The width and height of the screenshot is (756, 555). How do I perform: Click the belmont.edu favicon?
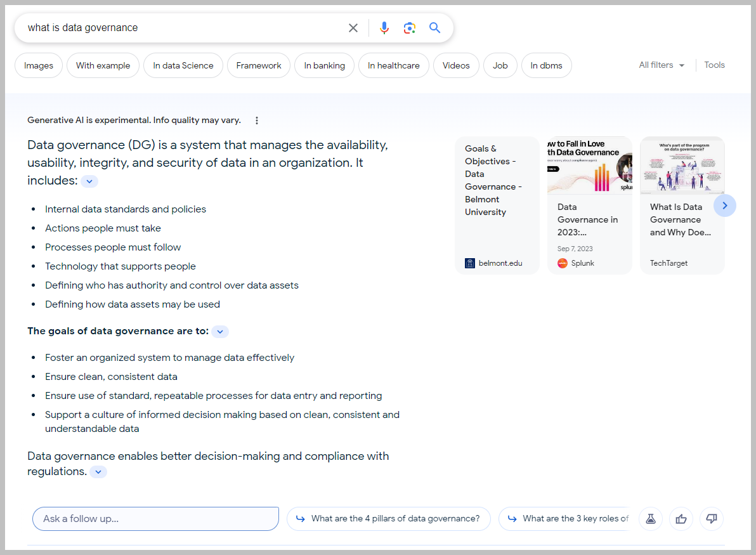tap(469, 263)
